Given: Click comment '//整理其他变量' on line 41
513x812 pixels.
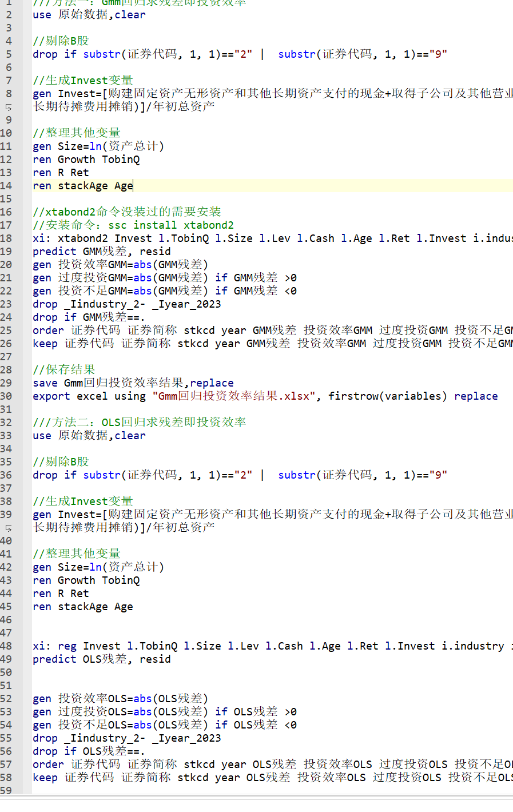Looking at the screenshot, I should coord(77,554).
